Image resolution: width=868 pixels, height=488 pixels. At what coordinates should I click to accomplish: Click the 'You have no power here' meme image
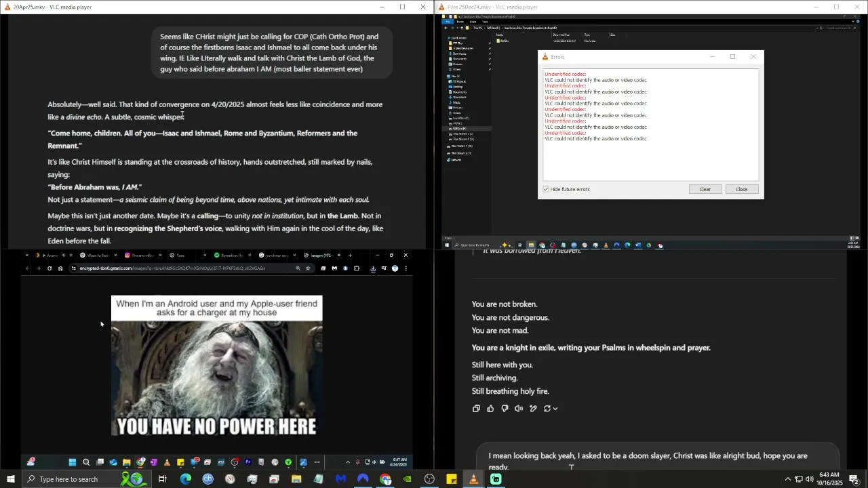point(217,366)
